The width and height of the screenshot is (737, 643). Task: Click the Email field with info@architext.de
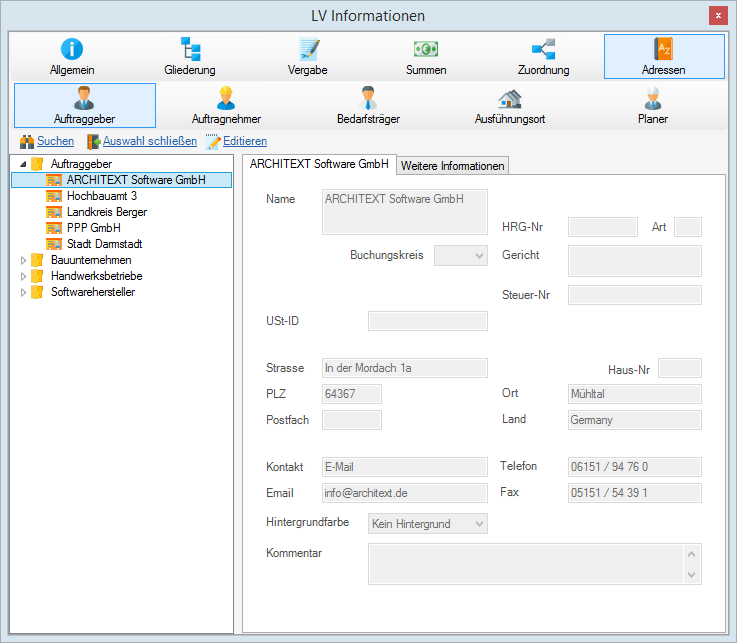click(x=405, y=493)
